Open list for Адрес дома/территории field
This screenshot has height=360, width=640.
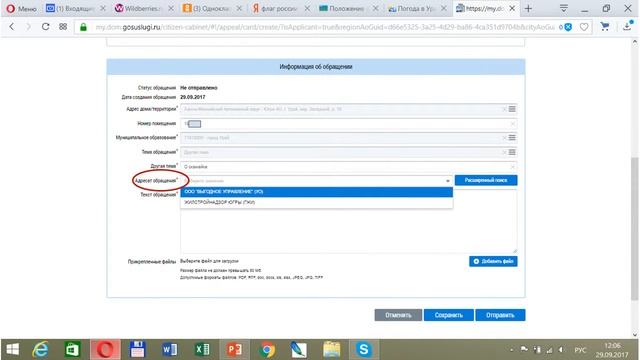click(x=512, y=109)
